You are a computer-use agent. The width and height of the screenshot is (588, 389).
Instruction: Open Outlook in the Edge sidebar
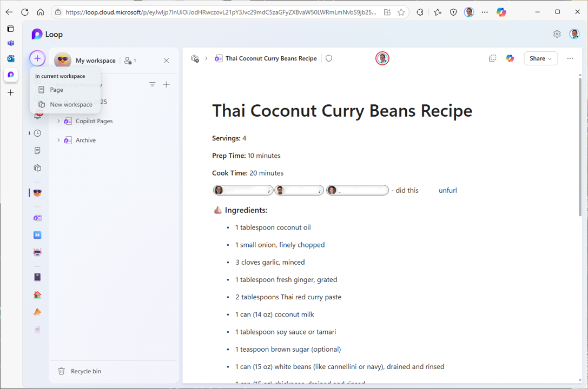(x=11, y=59)
